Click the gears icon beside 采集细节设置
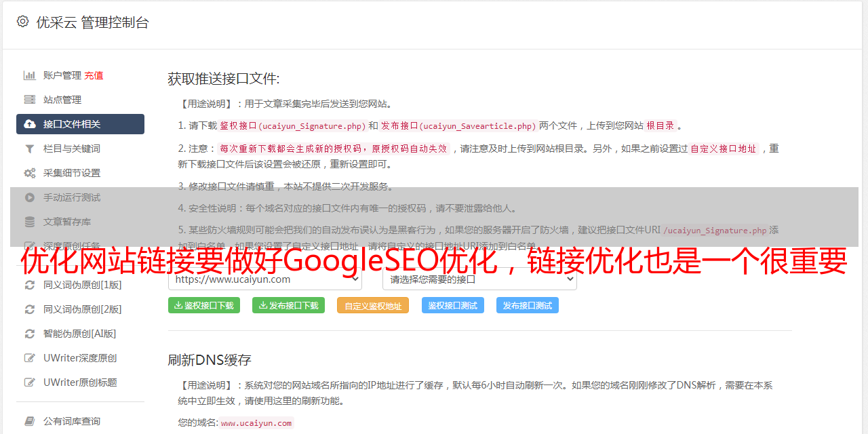This screenshot has width=868, height=434. coord(30,173)
